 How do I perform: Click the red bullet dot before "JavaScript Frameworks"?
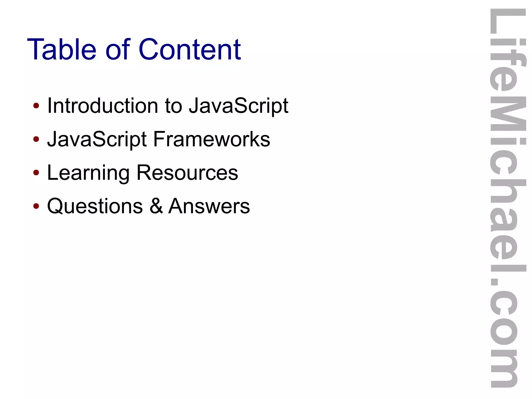(36, 139)
